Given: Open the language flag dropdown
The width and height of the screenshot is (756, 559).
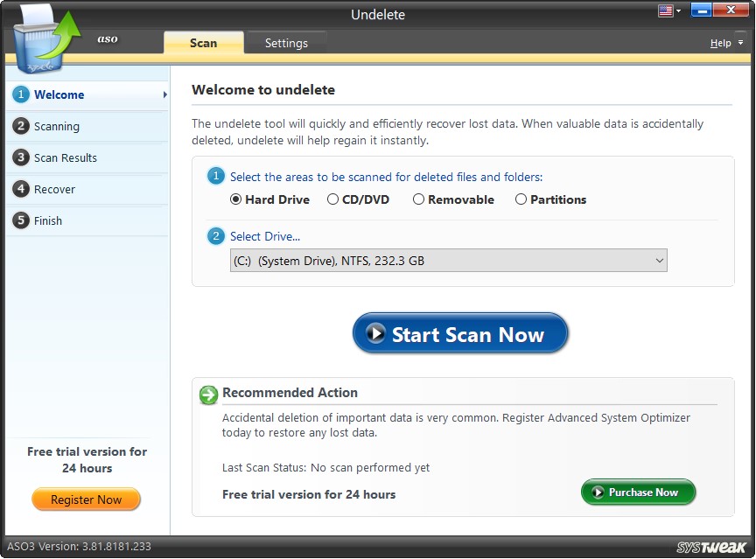Looking at the screenshot, I should click(668, 10).
